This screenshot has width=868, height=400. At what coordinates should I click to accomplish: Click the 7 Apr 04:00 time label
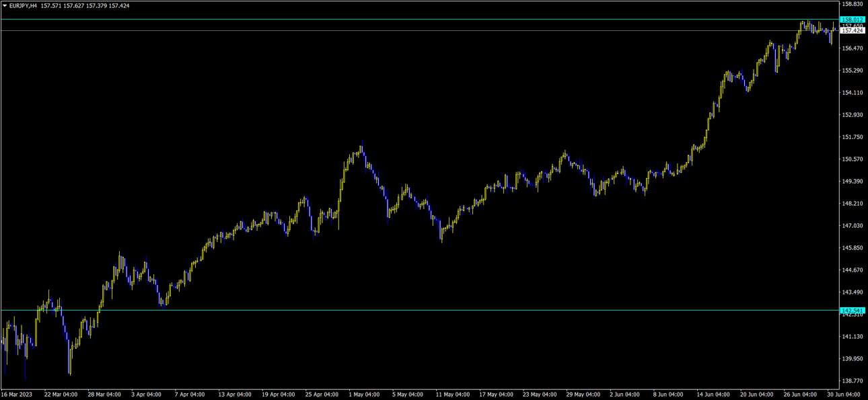[190, 395]
